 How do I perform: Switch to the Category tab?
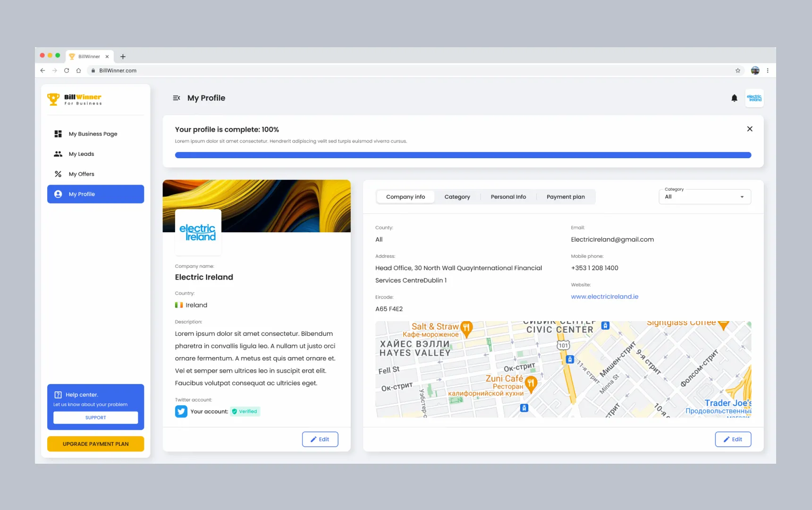pos(457,197)
